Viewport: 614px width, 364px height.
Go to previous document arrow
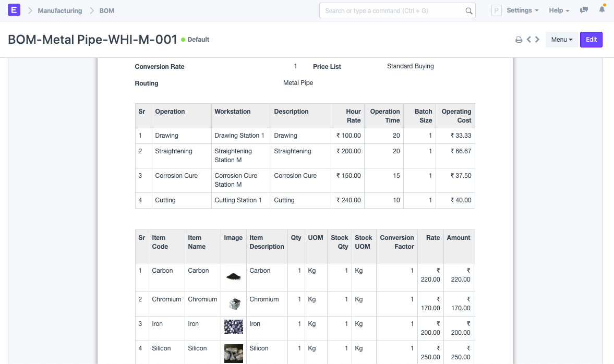[x=528, y=40]
